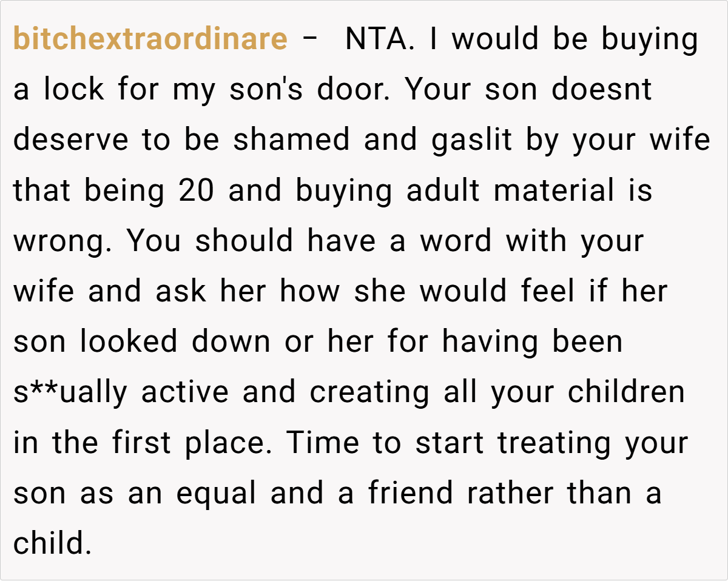
Task: Click the word NTA
Action: tap(380, 39)
